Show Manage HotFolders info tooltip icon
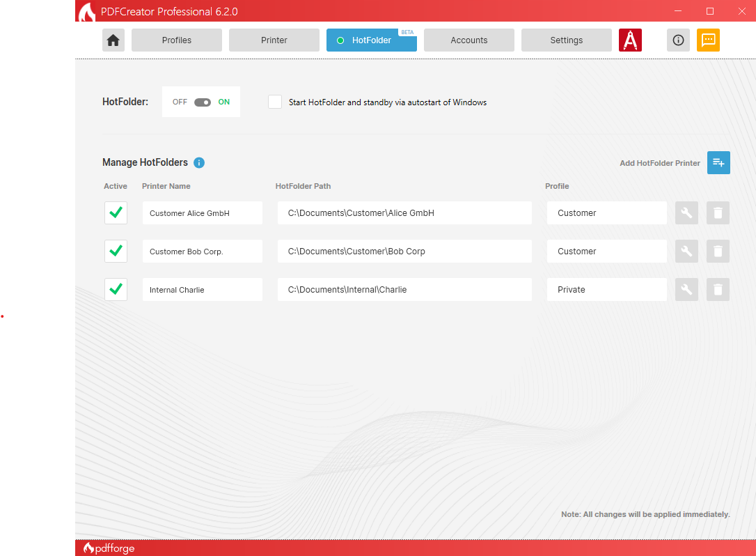The image size is (756, 556). point(199,163)
